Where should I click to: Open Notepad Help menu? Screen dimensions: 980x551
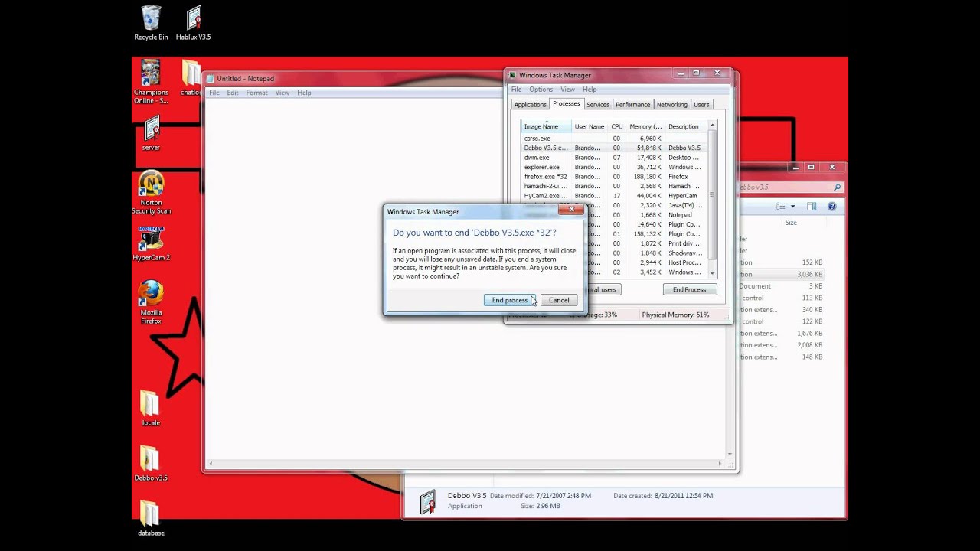[304, 93]
